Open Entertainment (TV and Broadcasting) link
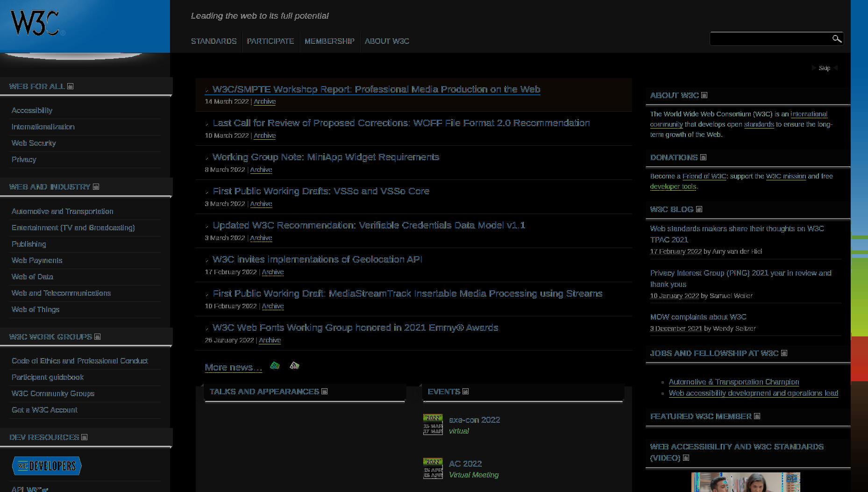Screen dimensions: 868x492 tap(73, 228)
